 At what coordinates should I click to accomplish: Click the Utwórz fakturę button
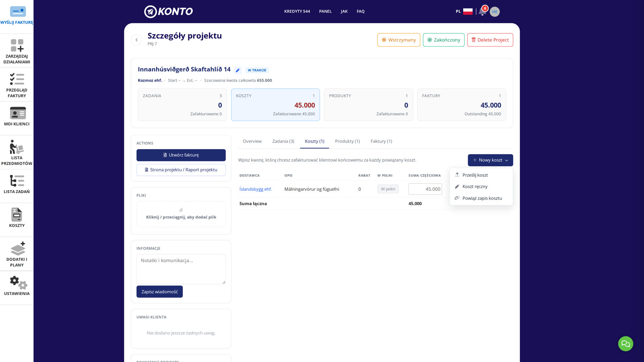(181, 155)
